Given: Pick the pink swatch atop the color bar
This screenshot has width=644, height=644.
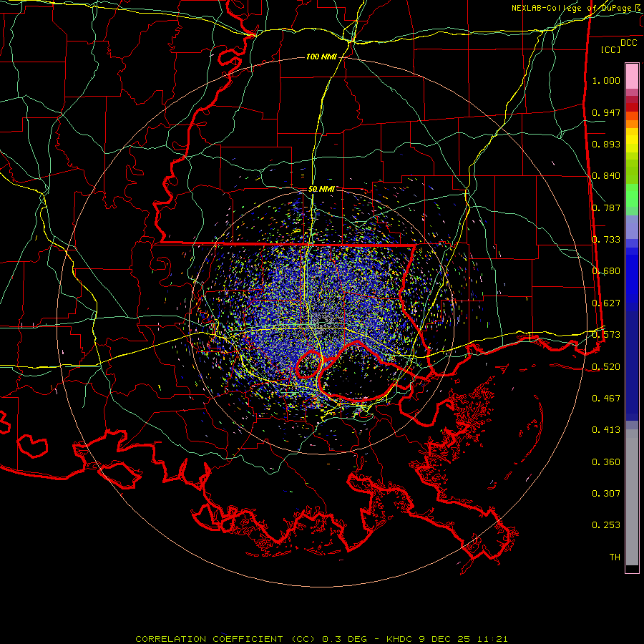Looking at the screenshot, I should (x=632, y=77).
